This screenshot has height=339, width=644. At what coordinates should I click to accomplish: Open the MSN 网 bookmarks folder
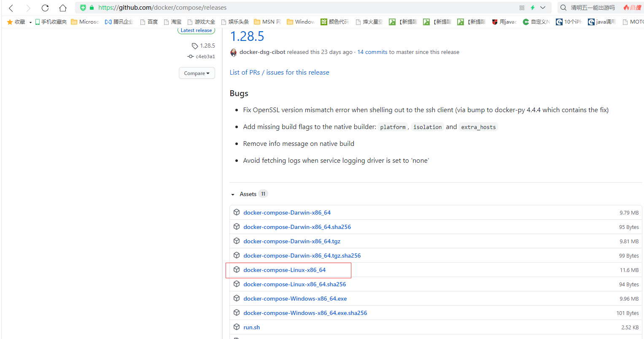pyautogui.click(x=267, y=22)
